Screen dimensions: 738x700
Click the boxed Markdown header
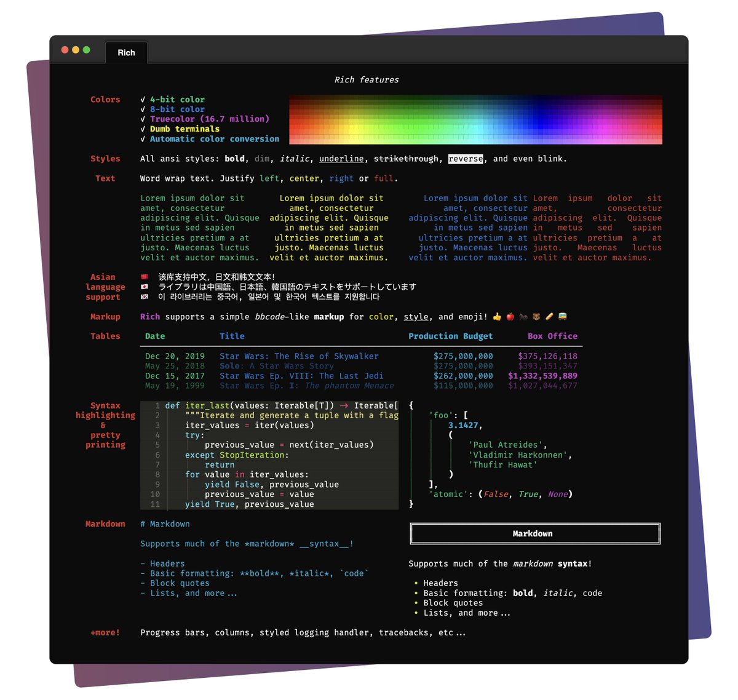[x=535, y=534]
